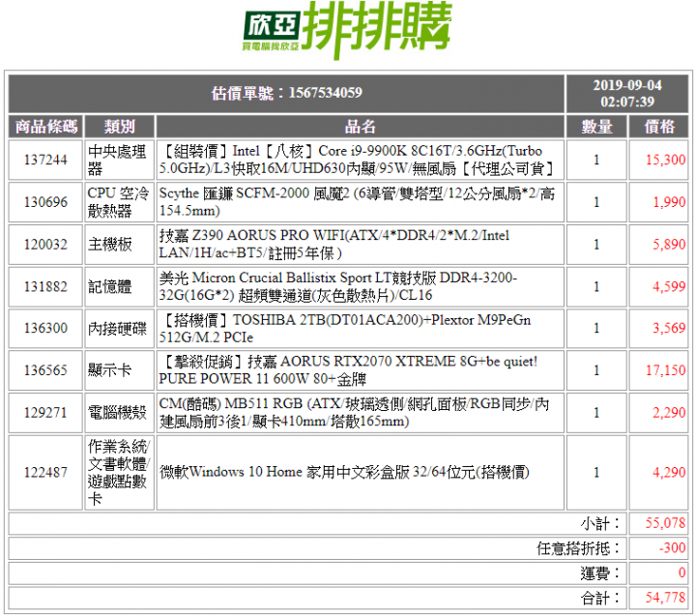696x616 pixels.
Task: Click the shipping fee value 0
Action: [x=682, y=572]
